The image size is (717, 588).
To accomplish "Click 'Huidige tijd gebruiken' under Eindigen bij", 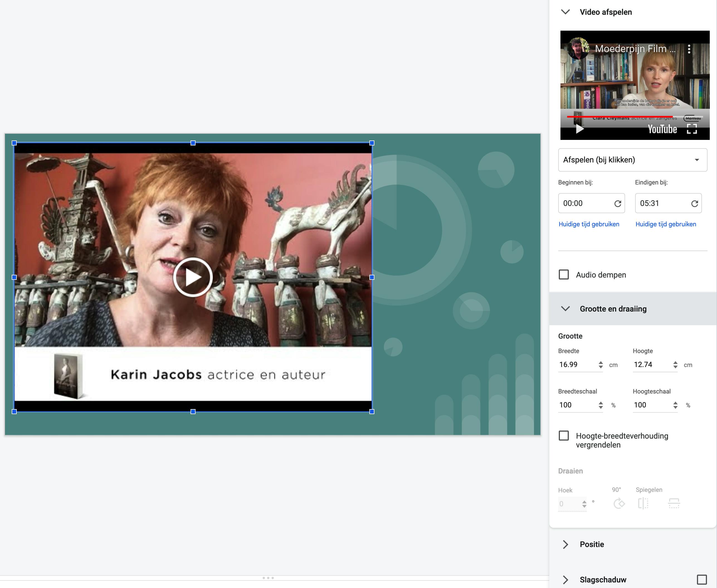I will (665, 224).
